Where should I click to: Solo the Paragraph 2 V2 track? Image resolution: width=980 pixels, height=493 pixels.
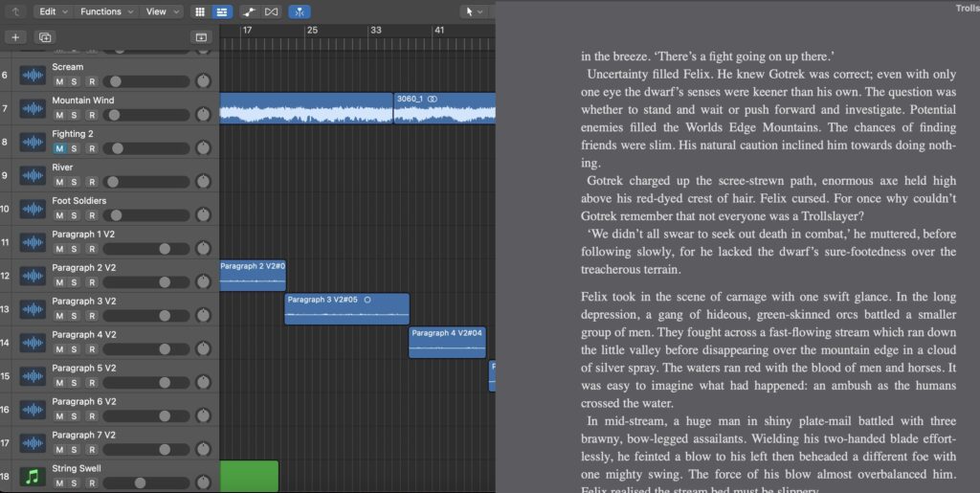(75, 282)
